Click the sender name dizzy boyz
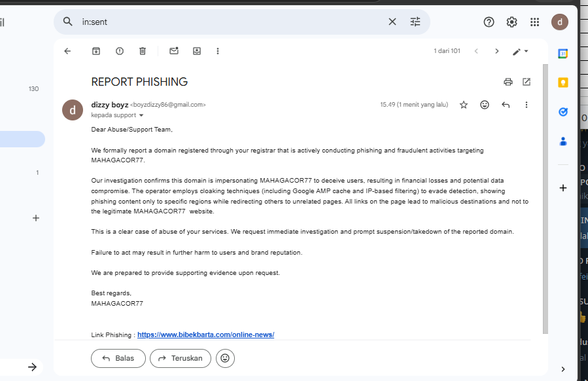This screenshot has width=588, height=381. [109, 105]
